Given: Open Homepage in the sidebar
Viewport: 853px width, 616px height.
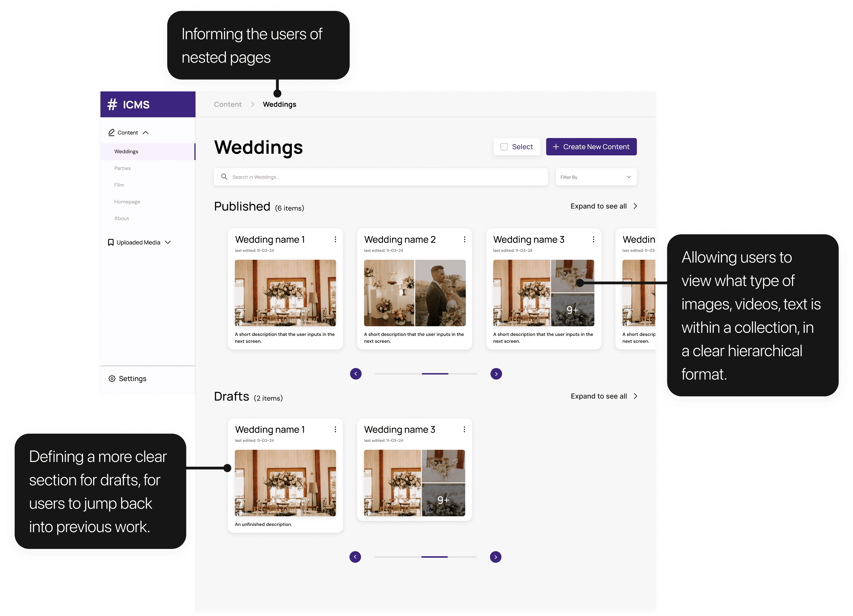Looking at the screenshot, I should pos(127,202).
